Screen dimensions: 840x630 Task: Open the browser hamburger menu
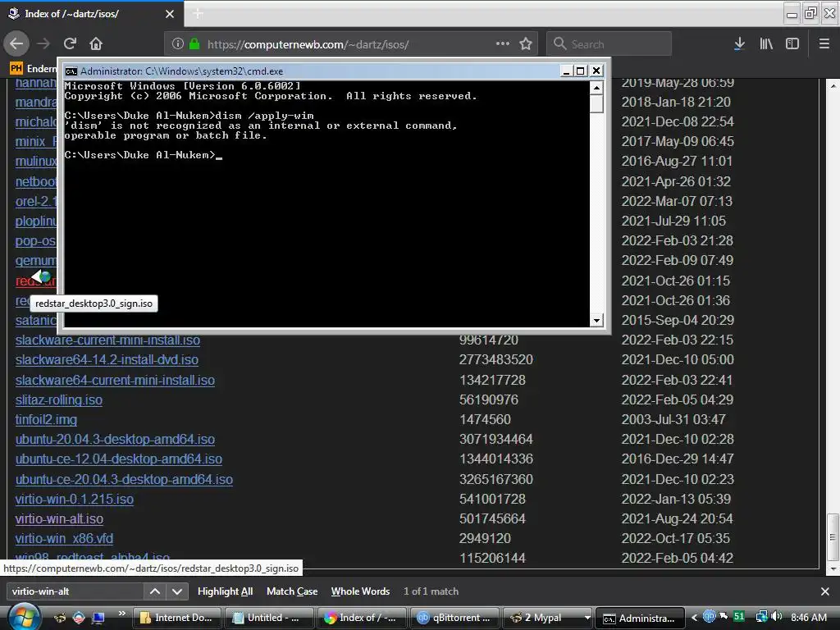(x=824, y=44)
